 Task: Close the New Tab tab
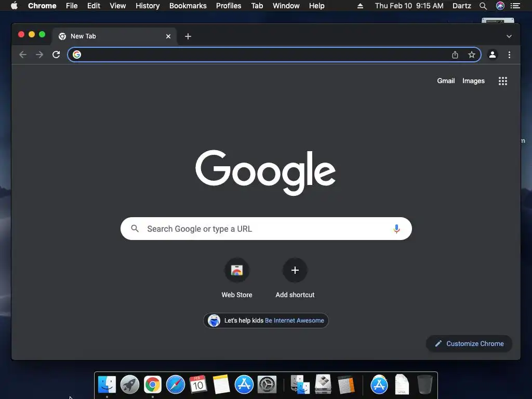click(168, 36)
